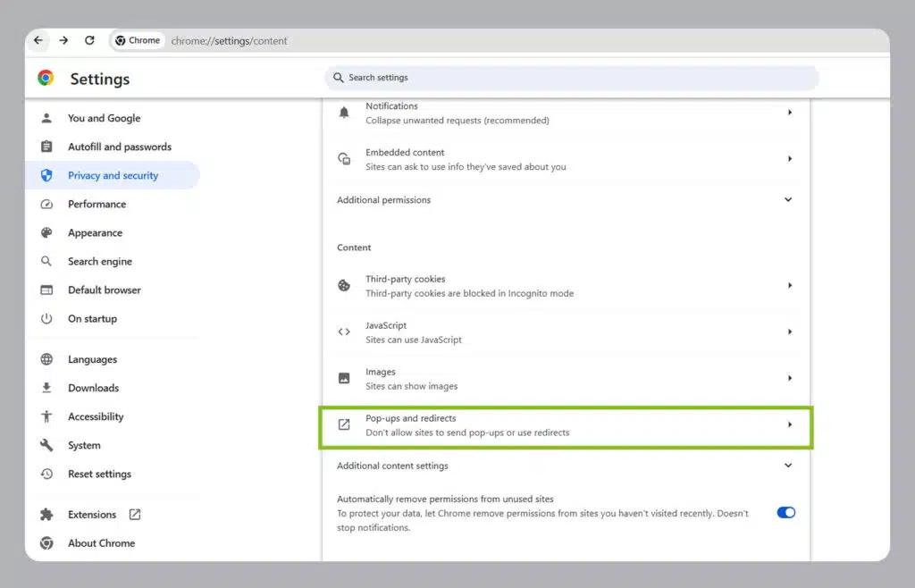The width and height of the screenshot is (915, 588).
Task: Open Embedded content row
Action: click(566, 159)
